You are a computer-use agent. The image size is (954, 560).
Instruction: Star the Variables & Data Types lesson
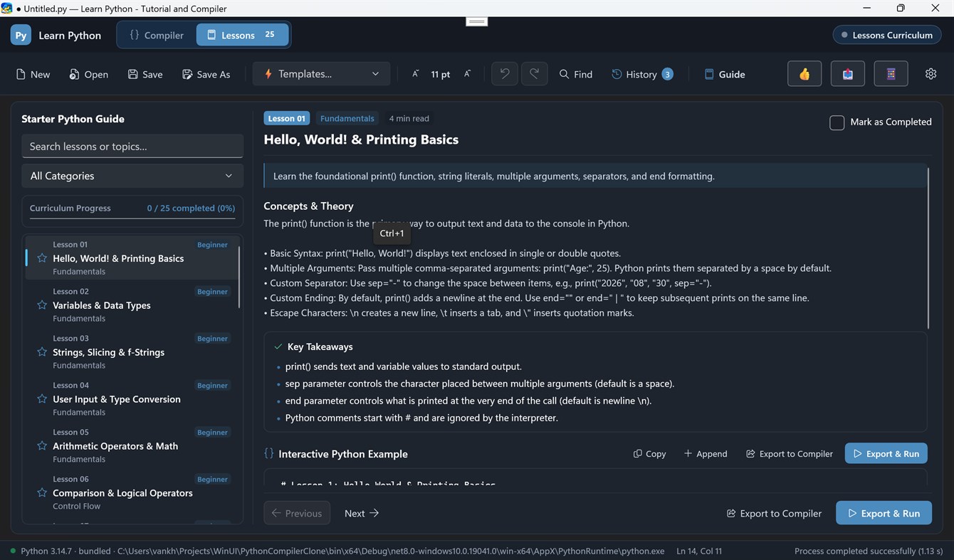pos(42,305)
